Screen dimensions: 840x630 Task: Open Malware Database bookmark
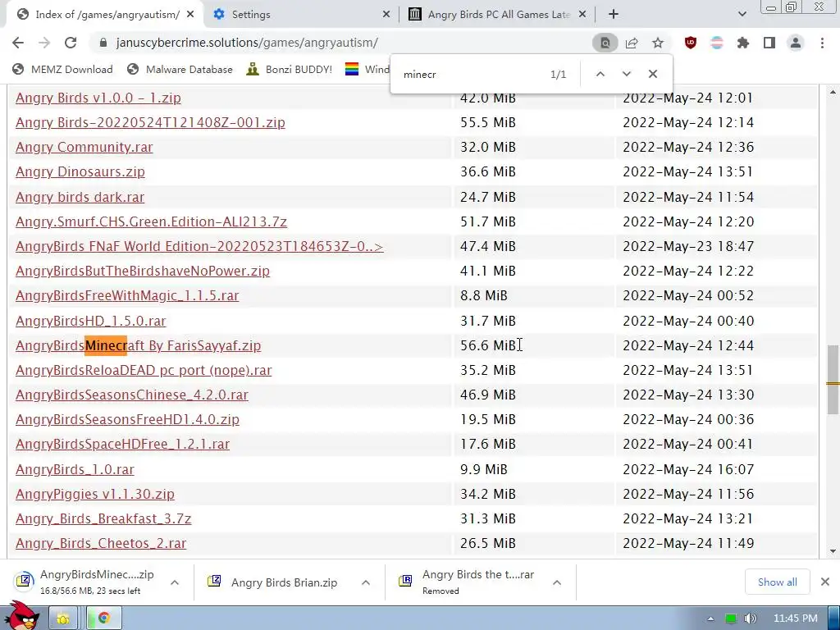click(x=180, y=70)
